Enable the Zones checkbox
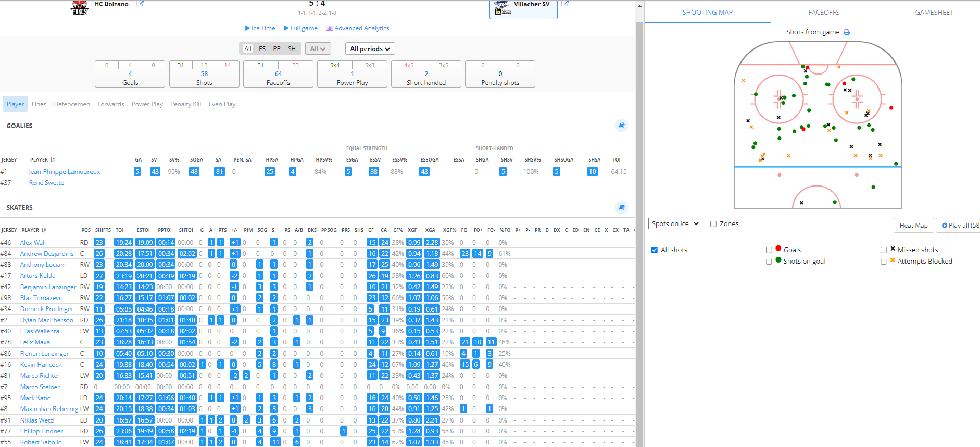Screen dimensions: 980x447 pos(713,224)
